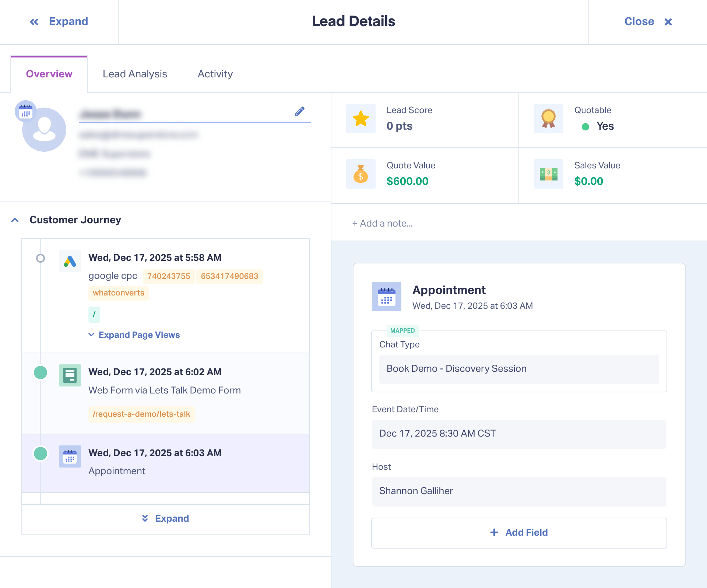Click the Add a note field
The height and width of the screenshot is (588, 707).
[x=383, y=223]
